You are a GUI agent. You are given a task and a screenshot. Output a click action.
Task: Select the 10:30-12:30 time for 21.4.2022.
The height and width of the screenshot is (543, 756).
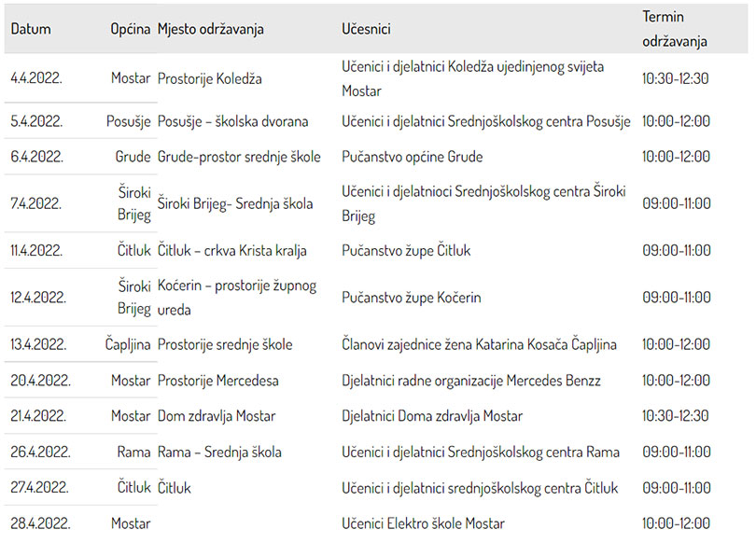point(675,416)
